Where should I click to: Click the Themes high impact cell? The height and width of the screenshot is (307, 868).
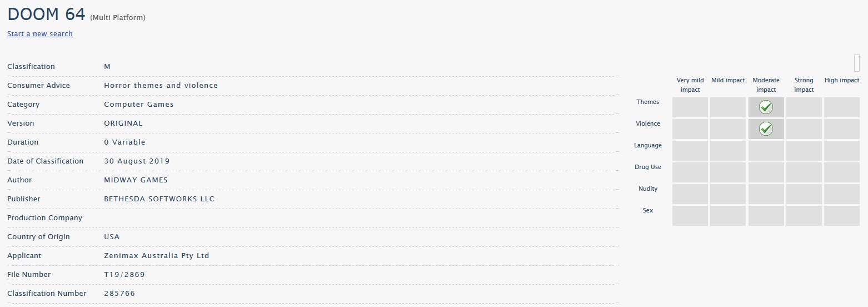point(842,107)
